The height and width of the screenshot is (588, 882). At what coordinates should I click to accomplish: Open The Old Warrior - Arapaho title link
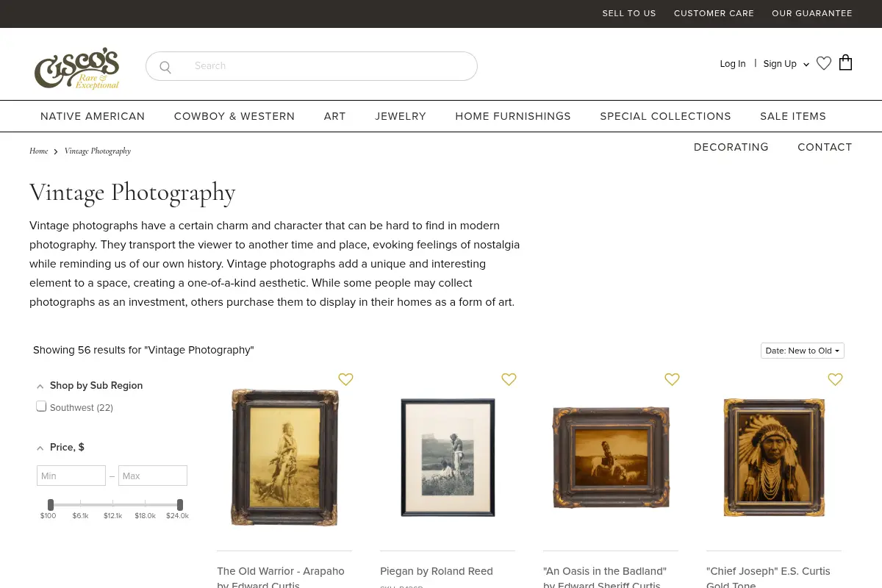(281, 577)
